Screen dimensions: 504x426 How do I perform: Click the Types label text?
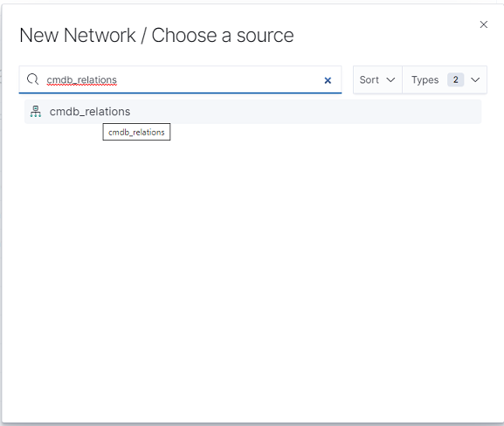425,79
